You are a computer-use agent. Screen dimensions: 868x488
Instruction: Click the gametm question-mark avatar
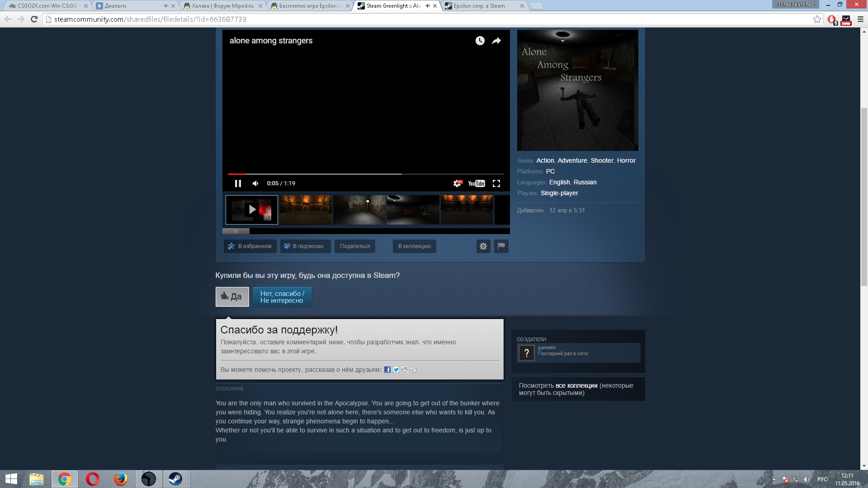(527, 353)
